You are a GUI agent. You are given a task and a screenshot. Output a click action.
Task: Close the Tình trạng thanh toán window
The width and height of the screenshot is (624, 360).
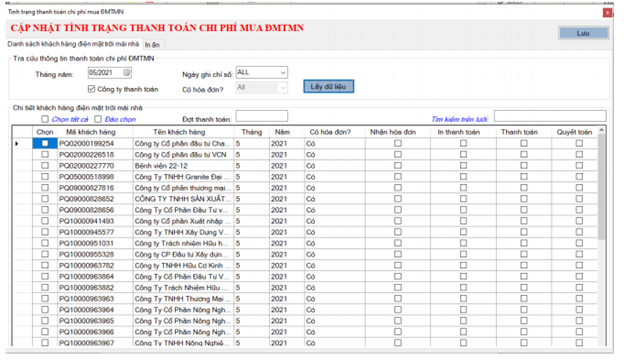pos(607,13)
